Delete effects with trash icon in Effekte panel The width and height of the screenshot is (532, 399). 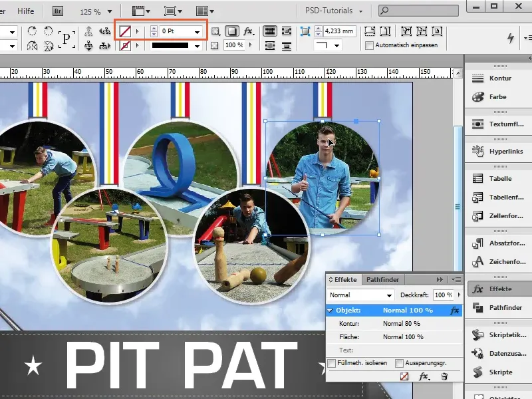click(x=444, y=376)
